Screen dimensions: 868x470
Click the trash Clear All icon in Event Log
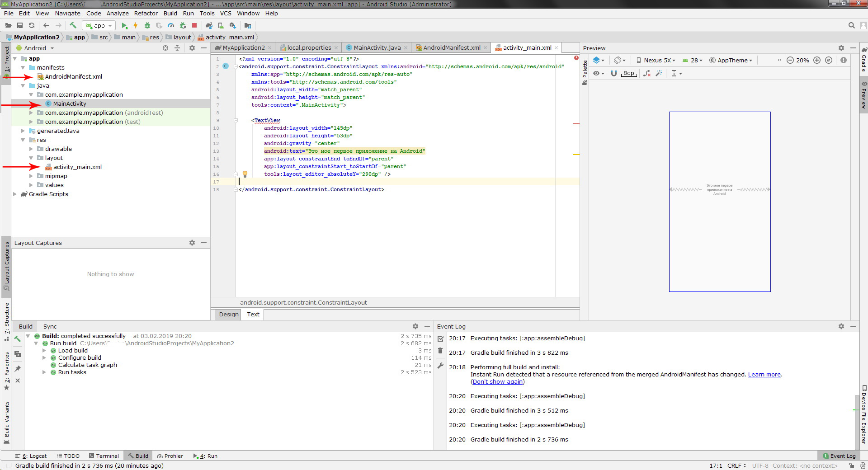click(440, 350)
